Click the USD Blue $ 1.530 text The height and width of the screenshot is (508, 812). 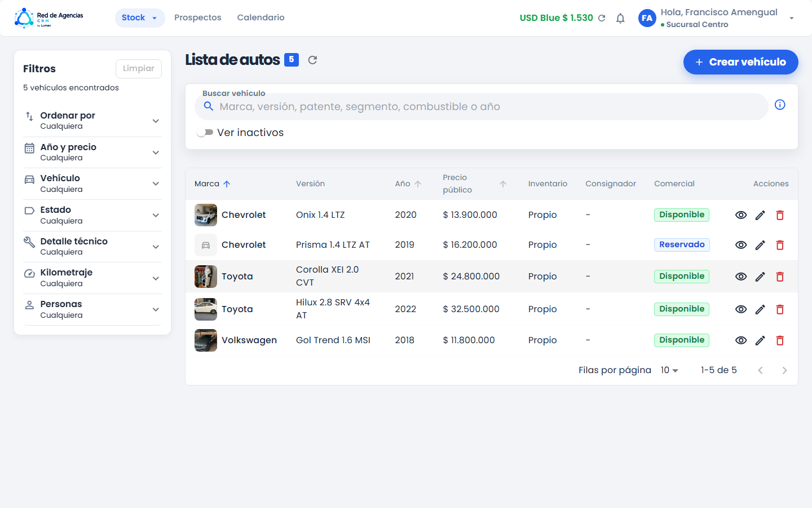[557, 18]
